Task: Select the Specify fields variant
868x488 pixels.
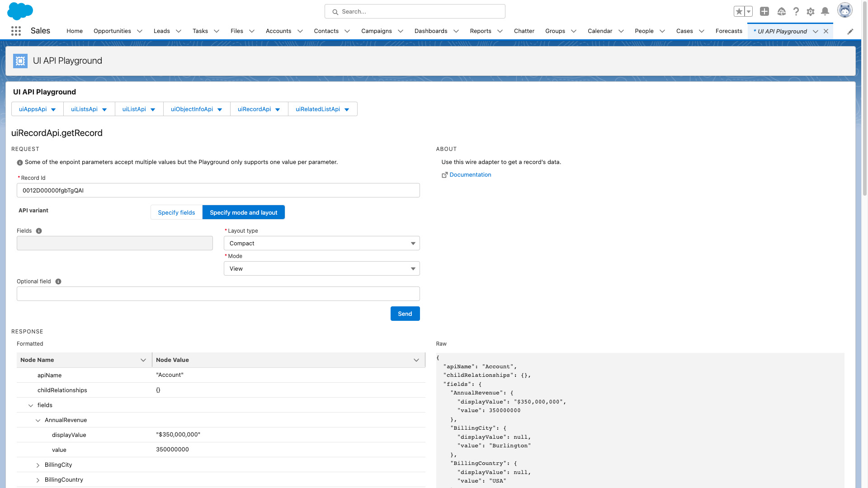Action: click(176, 212)
